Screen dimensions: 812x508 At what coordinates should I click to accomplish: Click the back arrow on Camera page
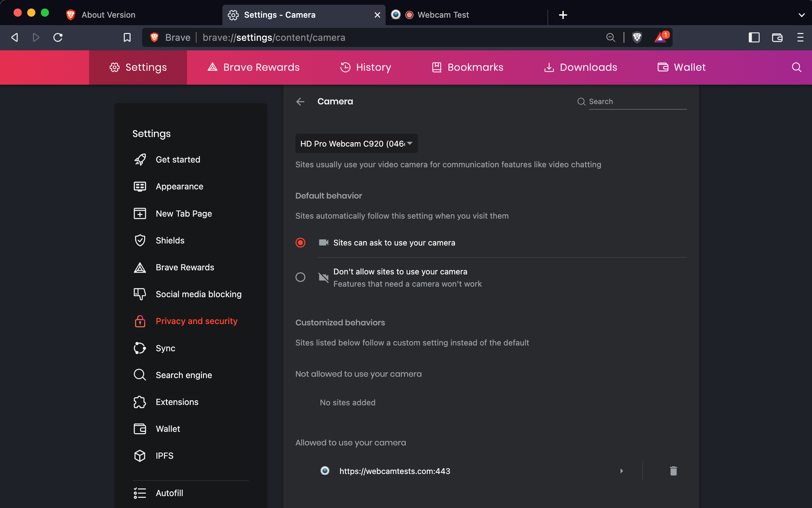click(300, 101)
